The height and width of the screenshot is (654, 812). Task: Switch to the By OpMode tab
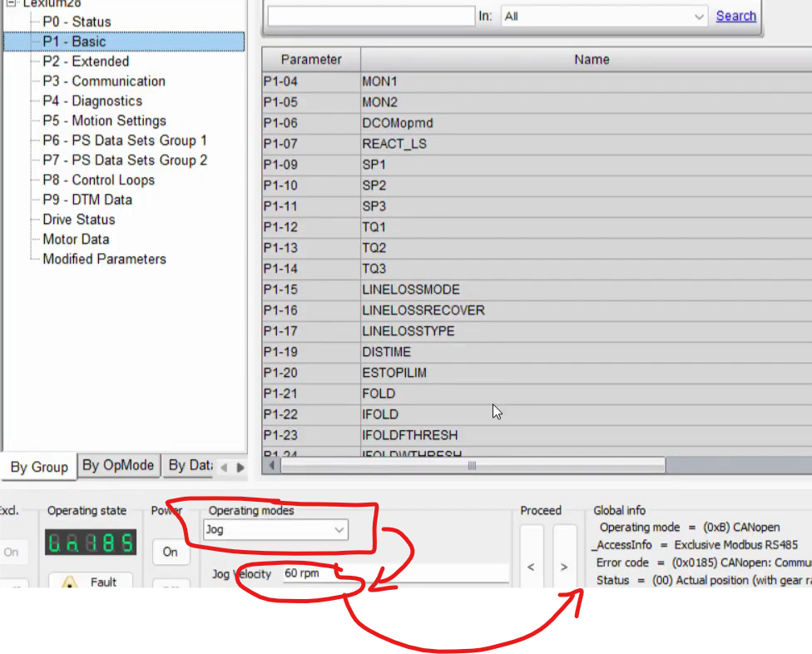[x=117, y=465]
